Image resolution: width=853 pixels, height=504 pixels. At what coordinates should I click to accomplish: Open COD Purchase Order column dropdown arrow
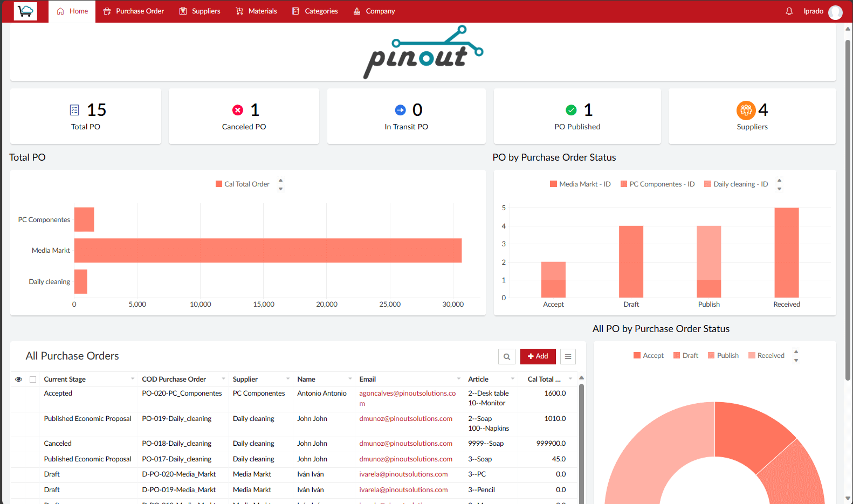point(223,379)
